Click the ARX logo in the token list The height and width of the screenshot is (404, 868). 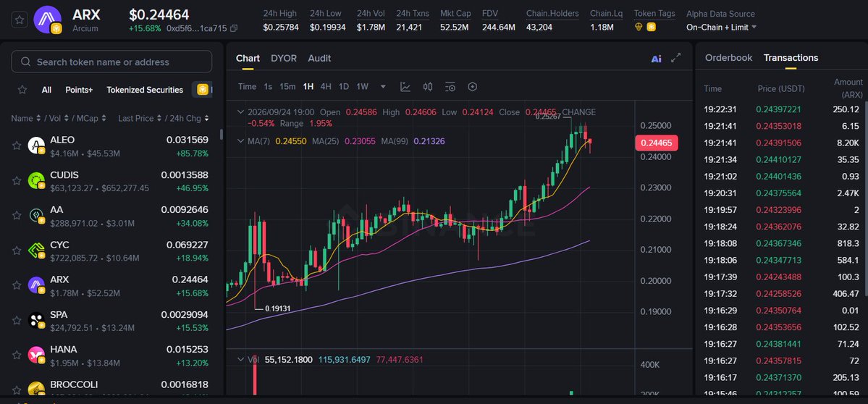point(36,285)
